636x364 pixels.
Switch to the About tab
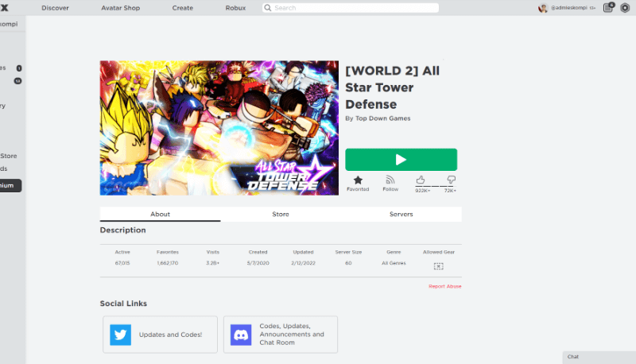coord(161,214)
